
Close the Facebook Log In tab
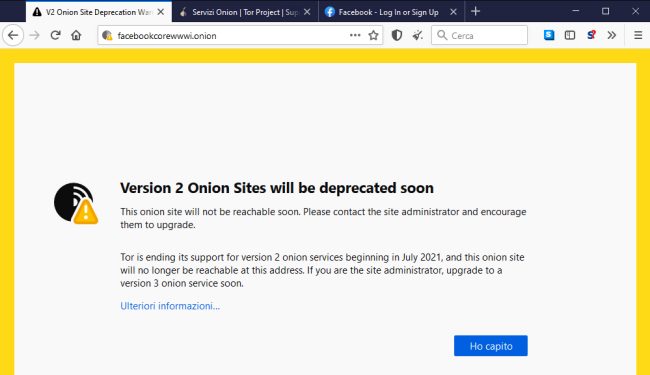[454, 12]
